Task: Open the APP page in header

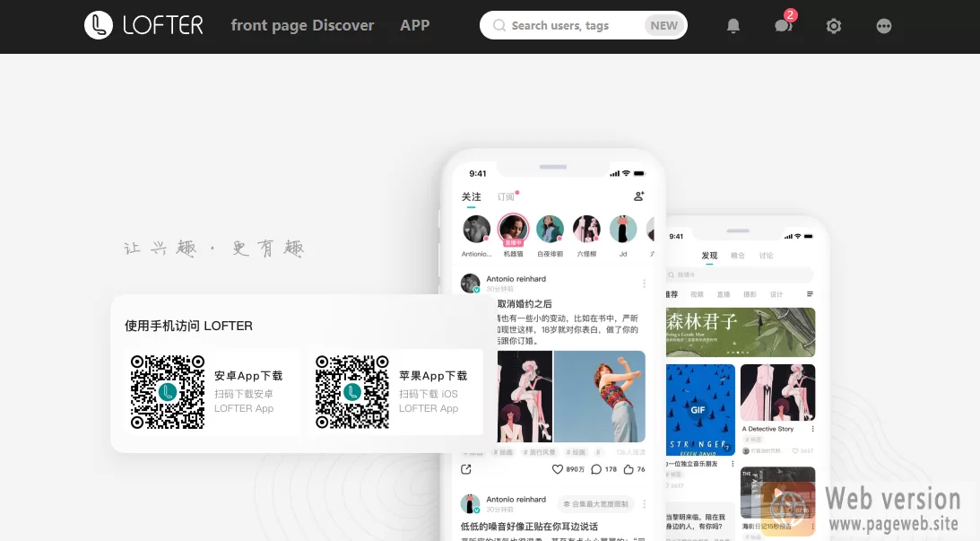Action: click(415, 26)
